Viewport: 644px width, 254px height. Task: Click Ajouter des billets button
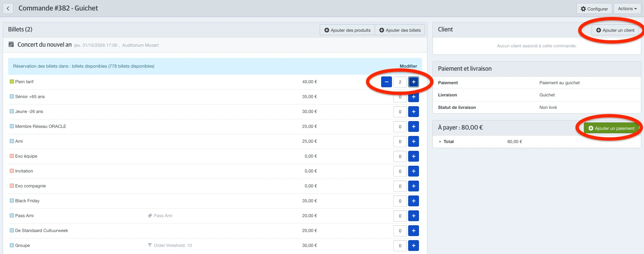pos(400,30)
